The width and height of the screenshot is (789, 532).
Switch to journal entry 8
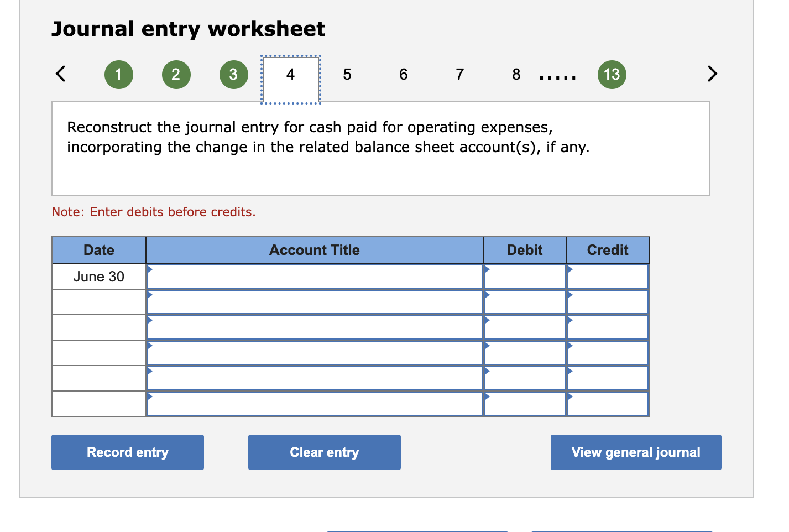click(x=516, y=75)
